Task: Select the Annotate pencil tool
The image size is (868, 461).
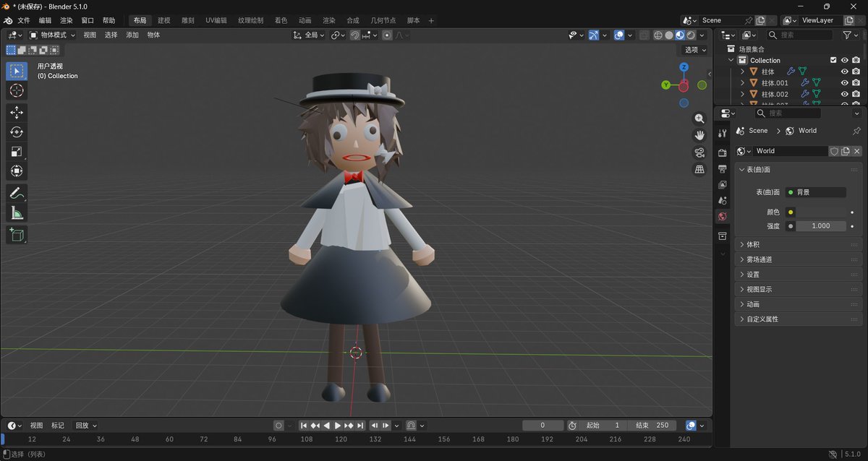Action: coord(17,194)
